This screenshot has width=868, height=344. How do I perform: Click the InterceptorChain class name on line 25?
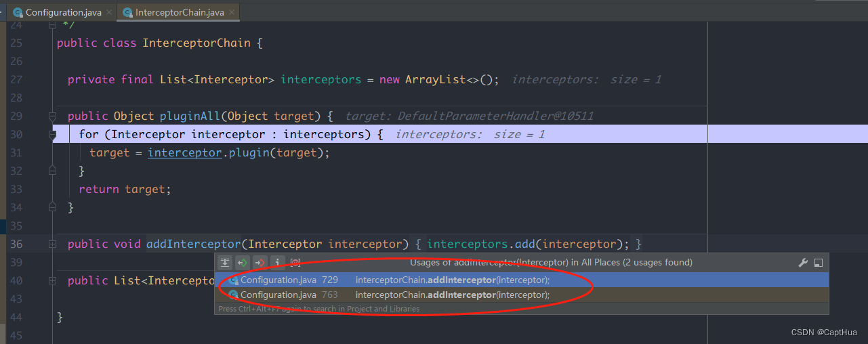click(197, 43)
